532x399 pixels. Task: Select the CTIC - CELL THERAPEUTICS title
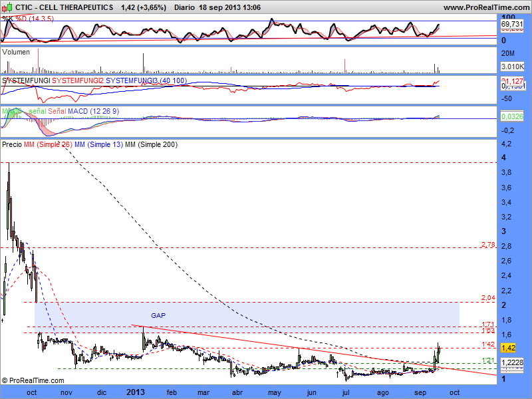tap(65, 7)
